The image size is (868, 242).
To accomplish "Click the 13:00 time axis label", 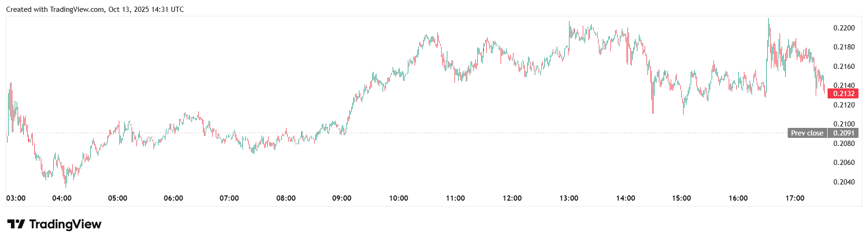I will [x=569, y=198].
